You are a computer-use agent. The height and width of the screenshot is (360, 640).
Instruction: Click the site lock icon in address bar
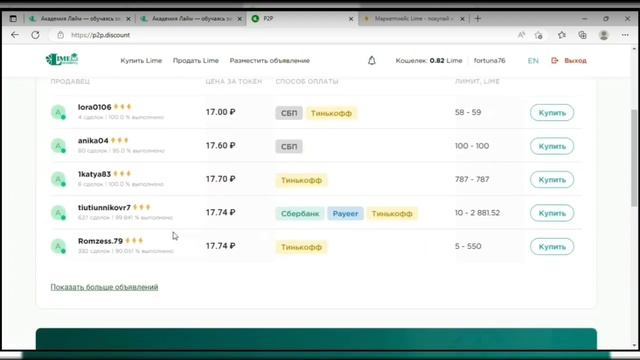60,35
